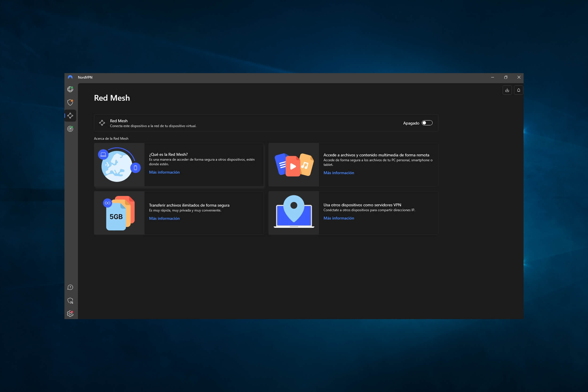The image size is (588, 392).
Task: Click the 'Acerca de la Red Mesh' label
Action: click(111, 139)
